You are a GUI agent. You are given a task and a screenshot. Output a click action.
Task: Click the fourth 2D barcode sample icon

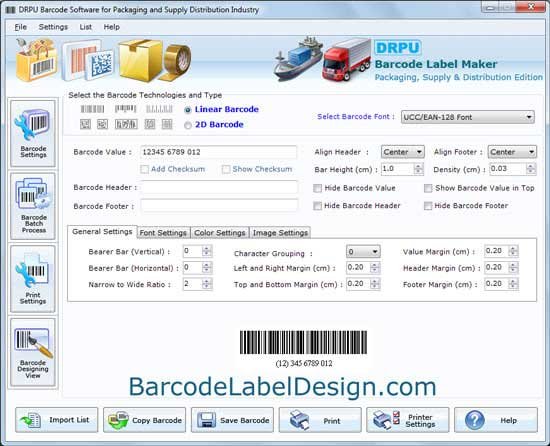coord(150,124)
